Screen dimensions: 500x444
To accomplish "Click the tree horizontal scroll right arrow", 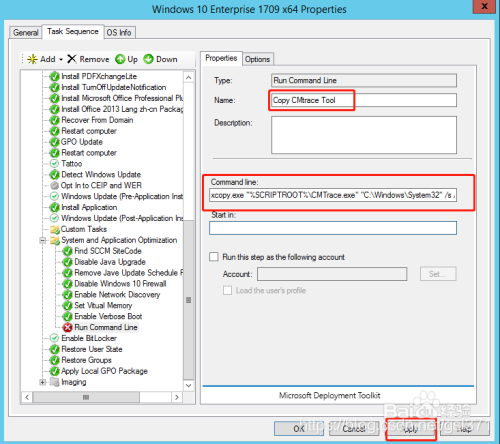I will coord(177,397).
